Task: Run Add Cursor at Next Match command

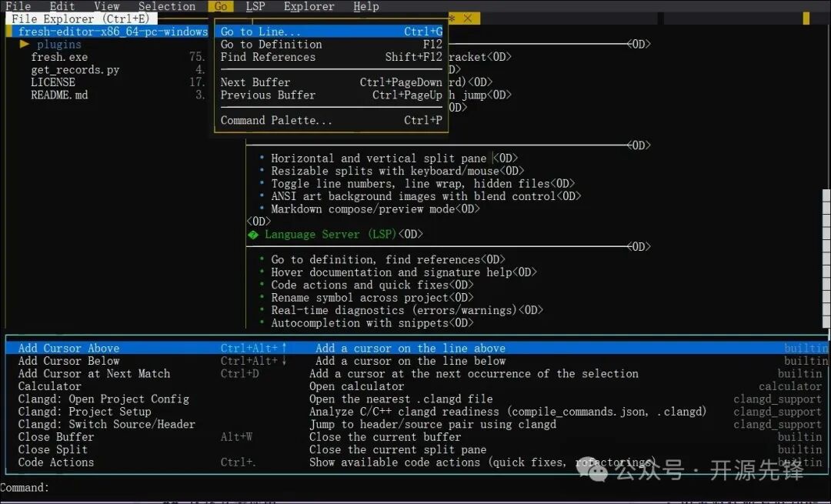Action: point(416,374)
